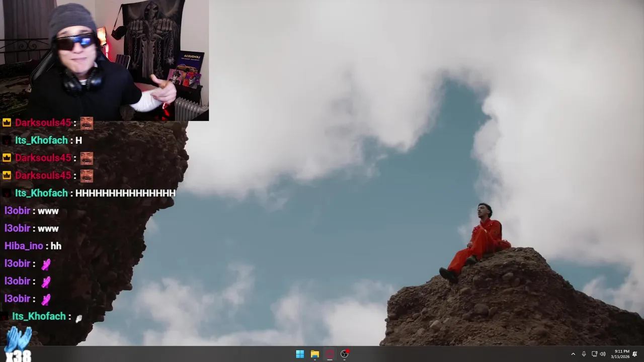Screen dimensions: 644x362
Task: Open the volume tray icon
Action: (x=603, y=354)
